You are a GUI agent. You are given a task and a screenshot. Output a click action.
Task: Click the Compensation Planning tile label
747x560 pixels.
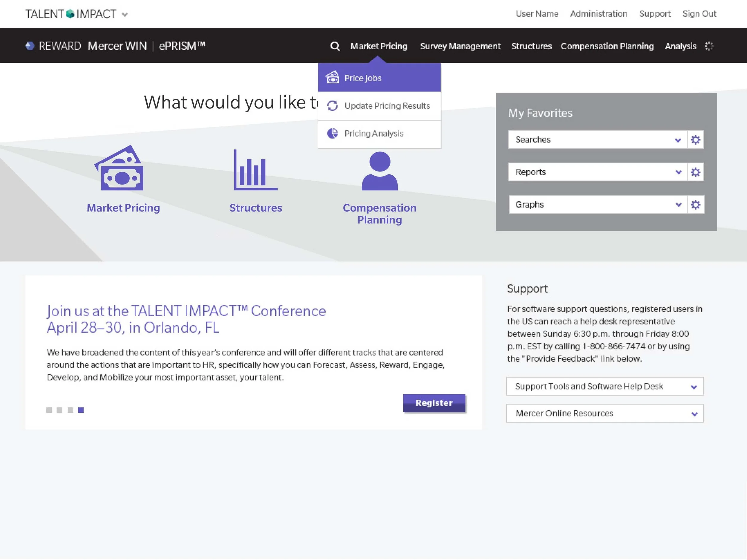point(379,214)
